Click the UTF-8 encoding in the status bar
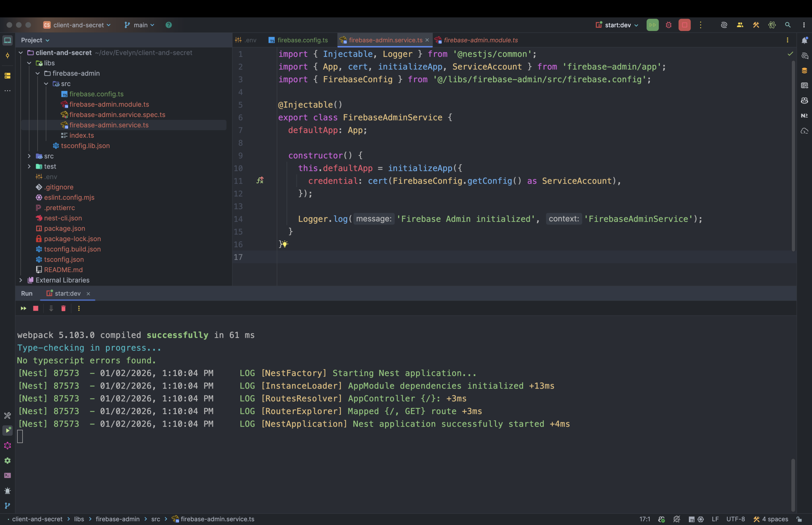Viewport: 812px width, 525px height. coord(735,519)
